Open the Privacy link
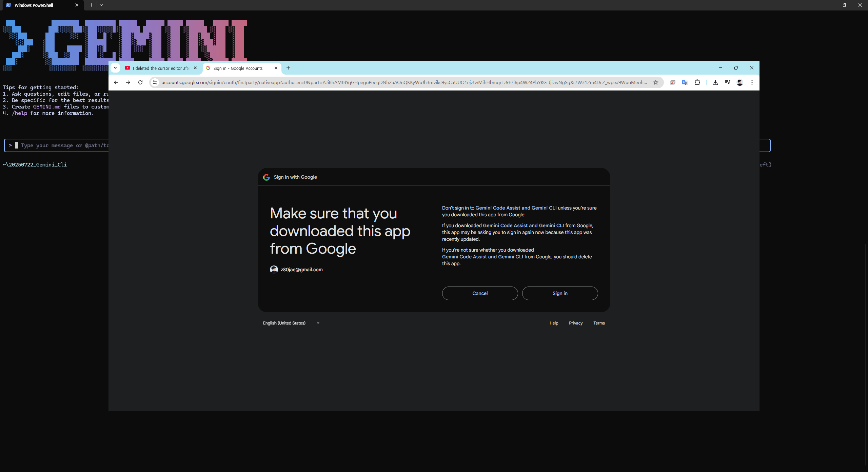 point(576,323)
